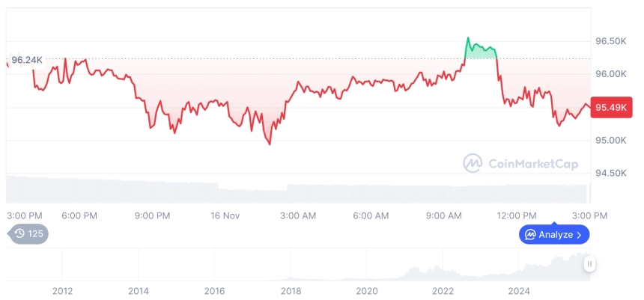
Task: Select year 2022 on the range timeline
Action: coord(443,291)
